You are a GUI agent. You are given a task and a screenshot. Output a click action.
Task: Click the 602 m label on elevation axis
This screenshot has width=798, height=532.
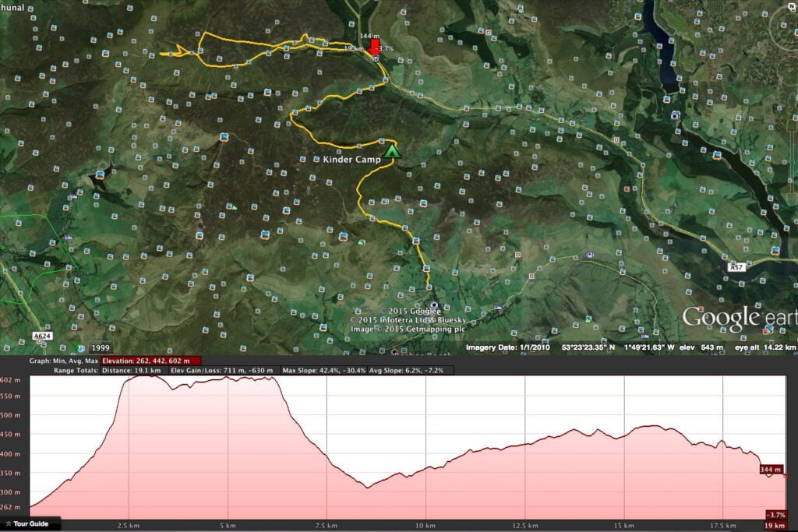tap(12, 379)
